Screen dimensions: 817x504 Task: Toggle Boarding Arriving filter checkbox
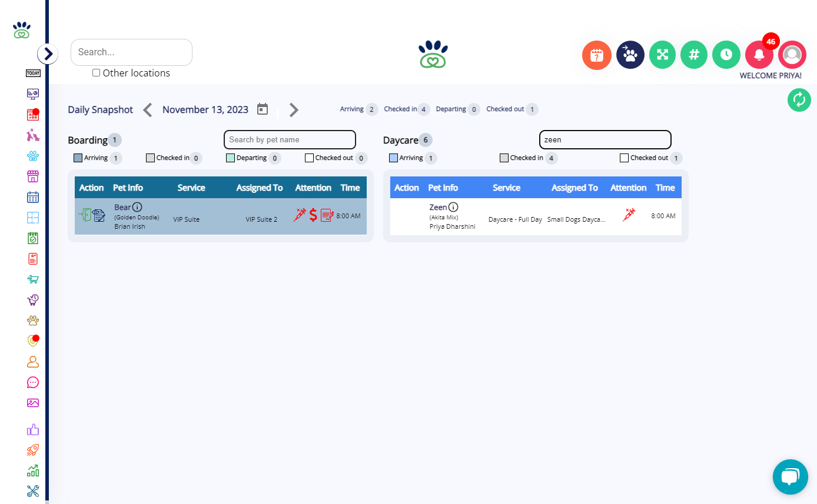point(78,158)
